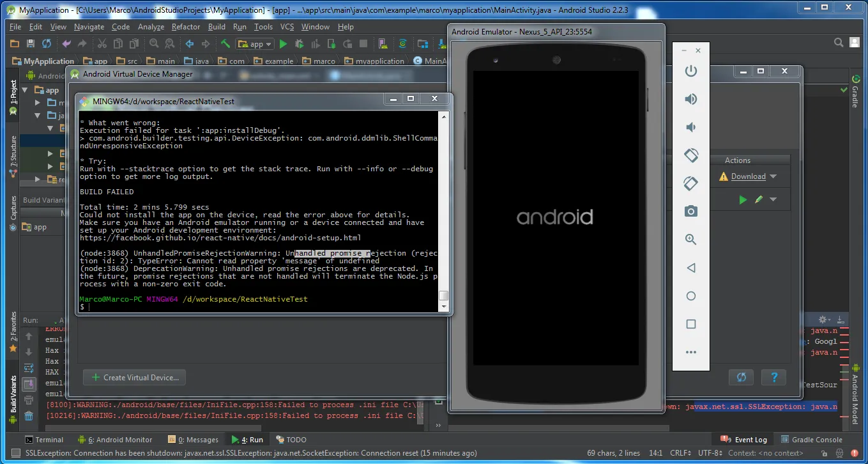Click the Open folder icon in the toolbar
This screenshot has height=464, width=868.
15,44
